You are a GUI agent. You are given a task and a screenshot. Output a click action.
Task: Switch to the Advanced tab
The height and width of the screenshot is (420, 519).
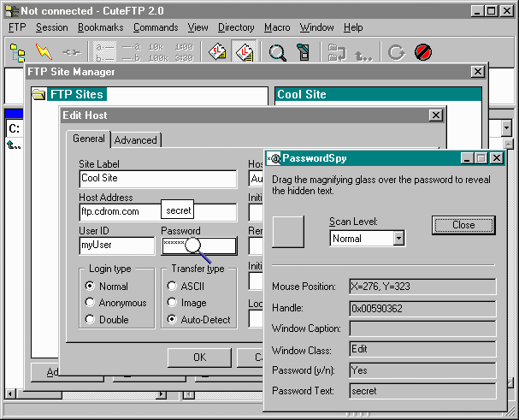(x=136, y=140)
